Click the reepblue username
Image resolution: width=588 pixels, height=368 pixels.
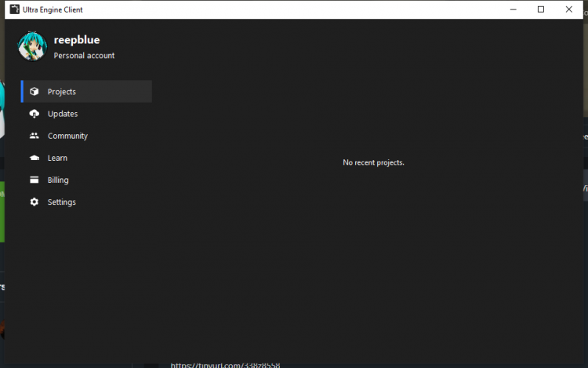(77, 40)
